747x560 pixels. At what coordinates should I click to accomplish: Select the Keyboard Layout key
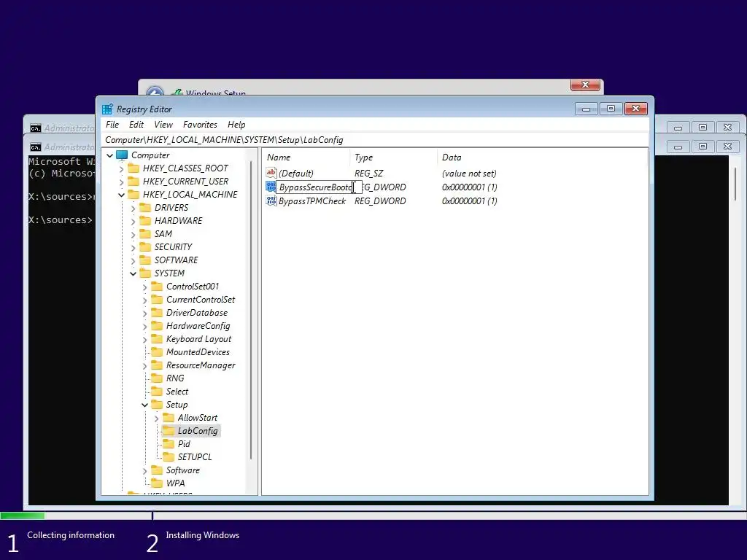tap(198, 339)
